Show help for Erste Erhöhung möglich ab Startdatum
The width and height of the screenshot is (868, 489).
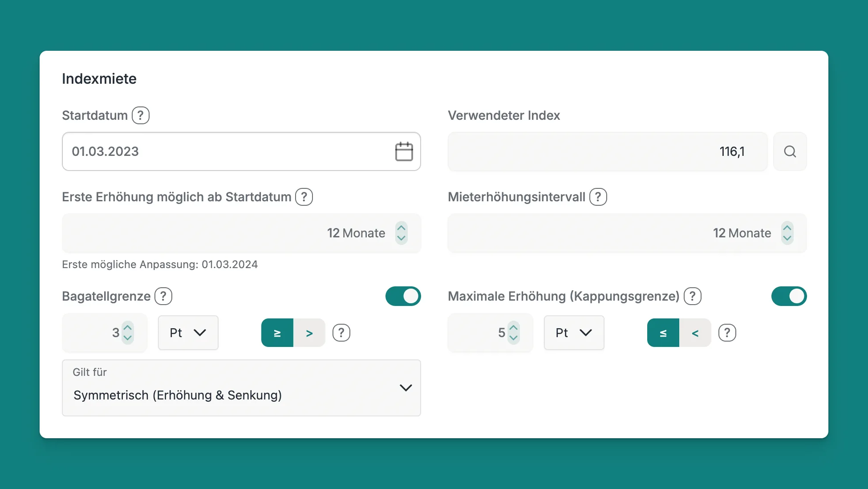click(304, 197)
